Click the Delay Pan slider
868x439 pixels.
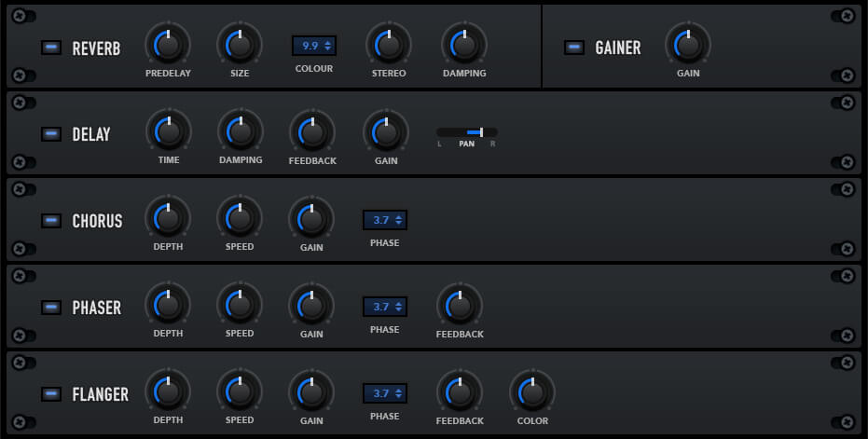point(467,132)
